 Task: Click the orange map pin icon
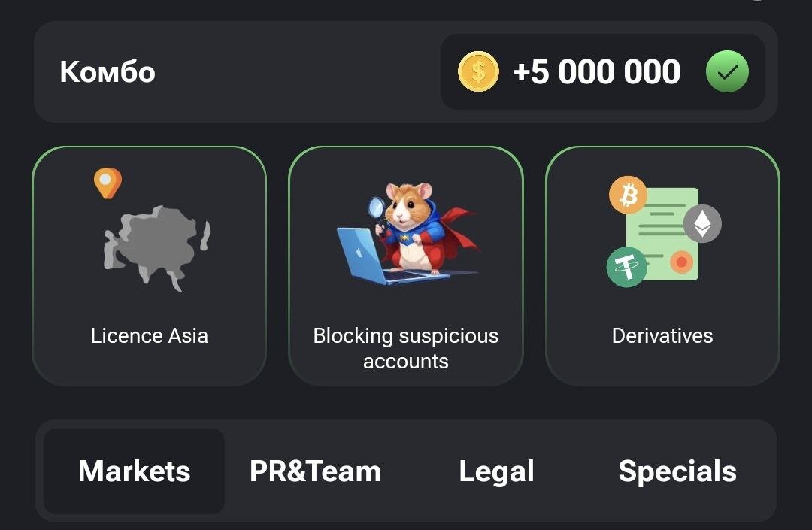(108, 183)
